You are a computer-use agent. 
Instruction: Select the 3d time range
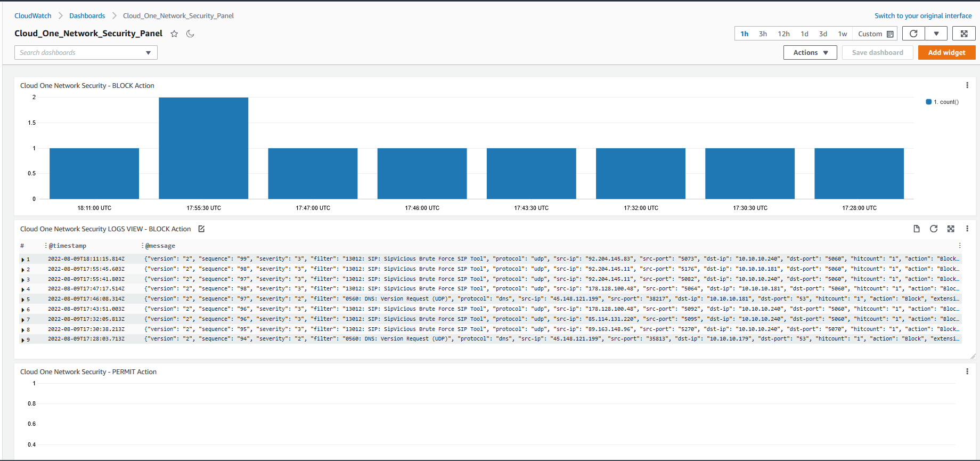(x=823, y=34)
